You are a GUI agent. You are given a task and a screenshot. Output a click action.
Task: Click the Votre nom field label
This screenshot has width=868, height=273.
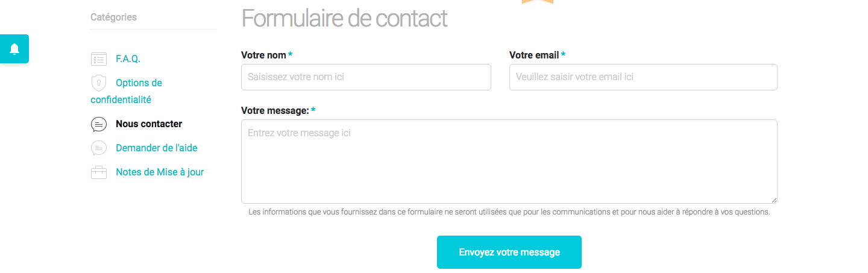click(x=263, y=55)
